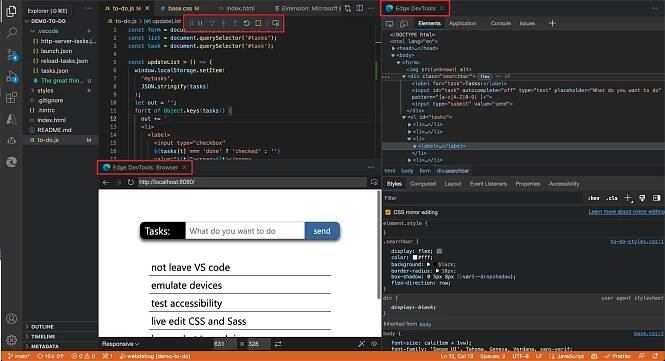This screenshot has width=665, height=361.
Task: Open the Extensions view in the activity bar
Action: pyautogui.click(x=11, y=98)
